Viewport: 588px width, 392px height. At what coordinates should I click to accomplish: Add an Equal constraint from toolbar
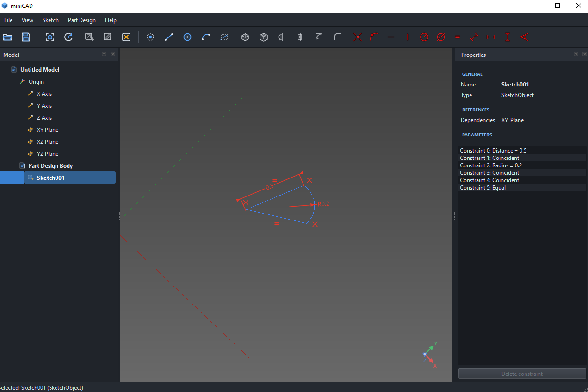[458, 37]
